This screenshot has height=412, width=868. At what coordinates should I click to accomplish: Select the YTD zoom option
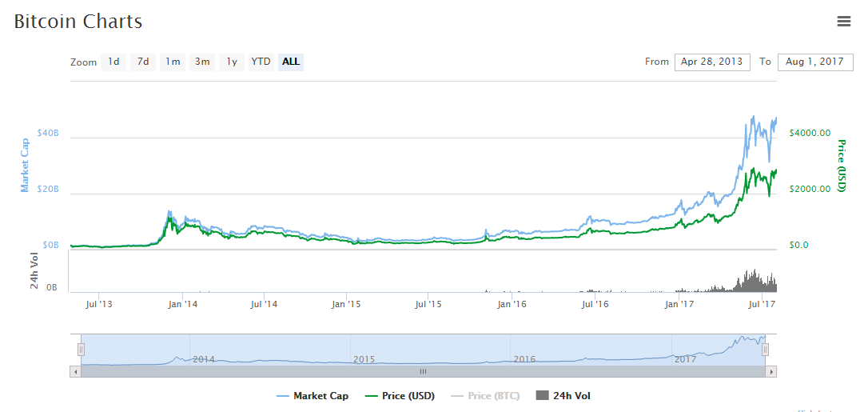point(261,62)
